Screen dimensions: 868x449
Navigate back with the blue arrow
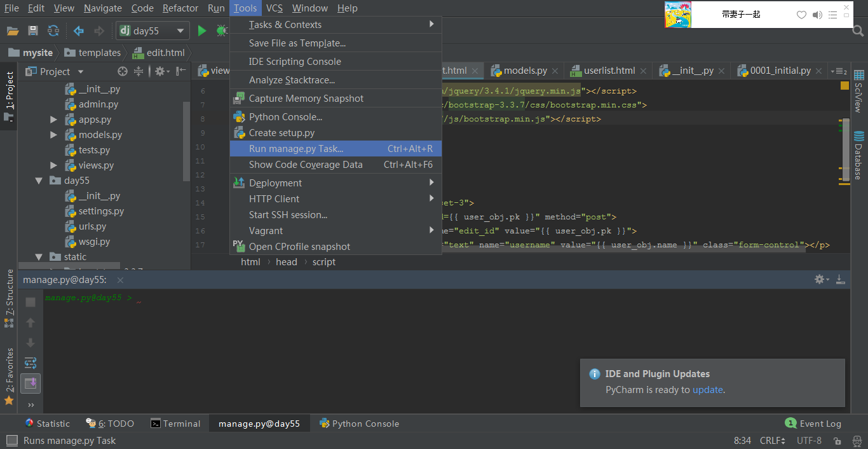point(79,31)
